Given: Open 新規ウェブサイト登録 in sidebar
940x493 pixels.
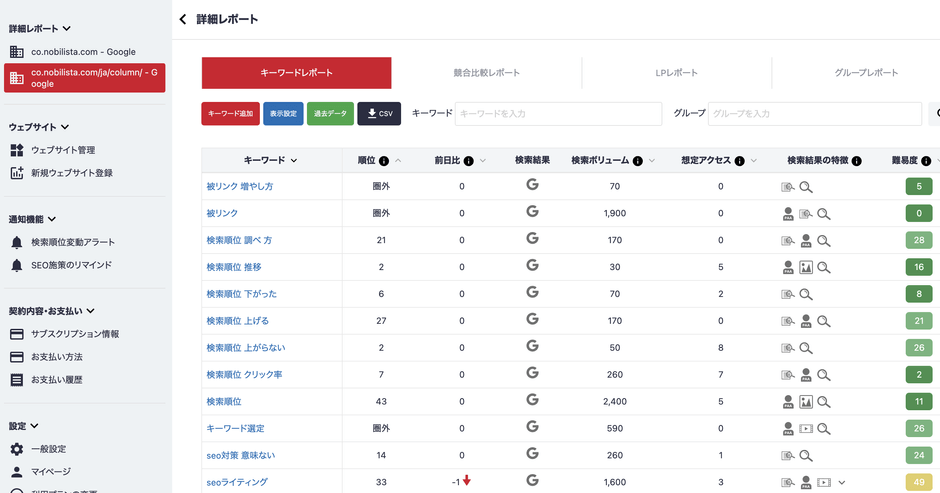Looking at the screenshot, I should pos(71,173).
